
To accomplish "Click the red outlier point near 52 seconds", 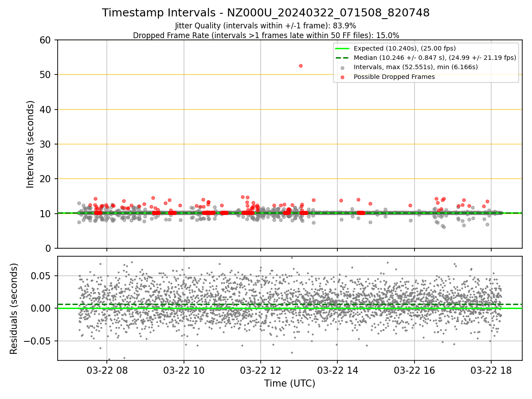I will pos(301,66).
